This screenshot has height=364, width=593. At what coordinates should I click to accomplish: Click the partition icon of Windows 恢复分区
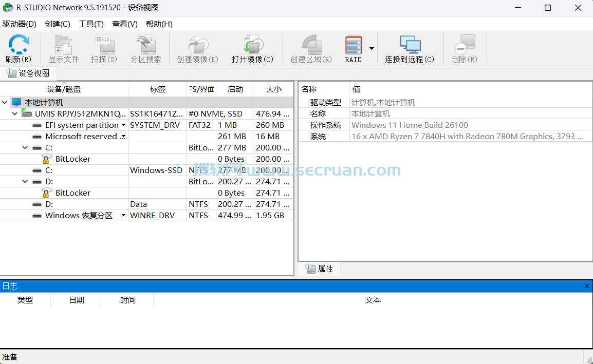pyautogui.click(x=37, y=216)
